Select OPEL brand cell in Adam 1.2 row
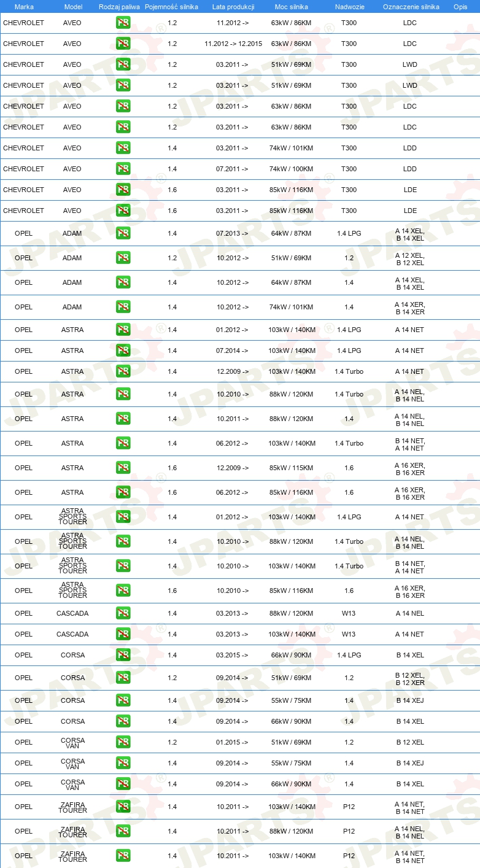480x868 pixels. click(x=23, y=258)
